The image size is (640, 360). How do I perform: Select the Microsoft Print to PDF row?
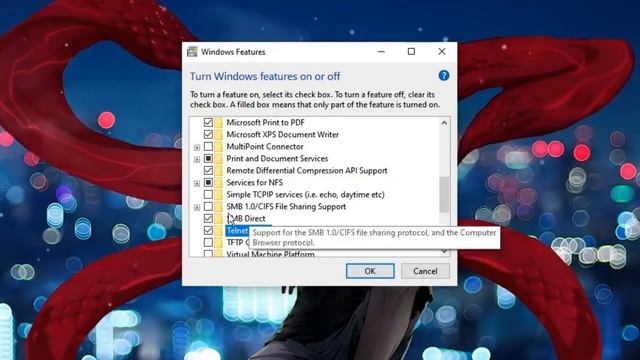pyautogui.click(x=265, y=122)
